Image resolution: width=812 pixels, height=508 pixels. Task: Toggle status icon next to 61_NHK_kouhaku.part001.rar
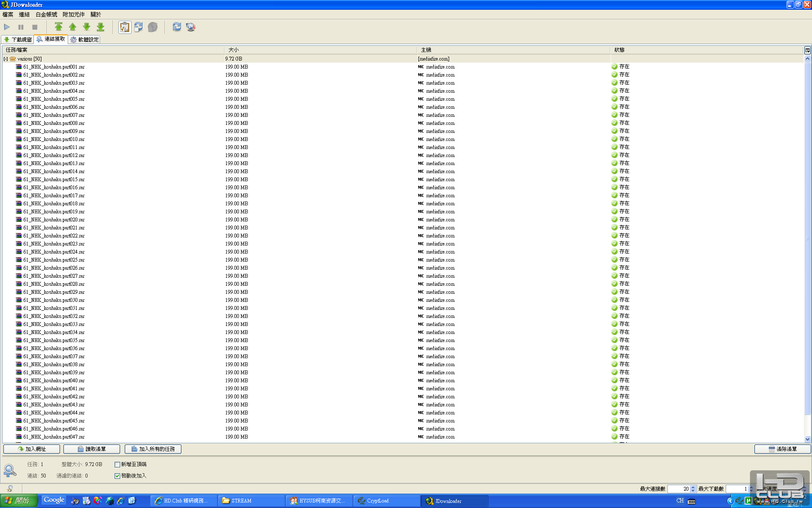[x=614, y=66]
